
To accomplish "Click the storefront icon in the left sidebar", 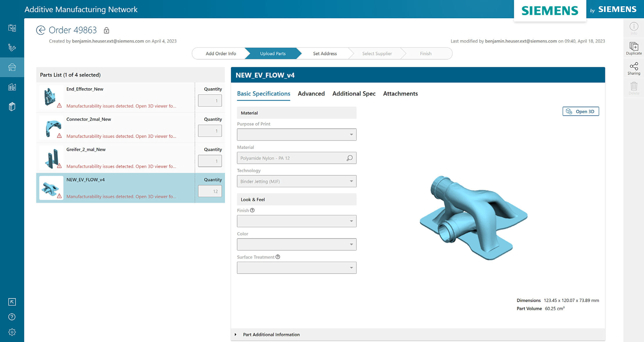I will [x=12, y=67].
